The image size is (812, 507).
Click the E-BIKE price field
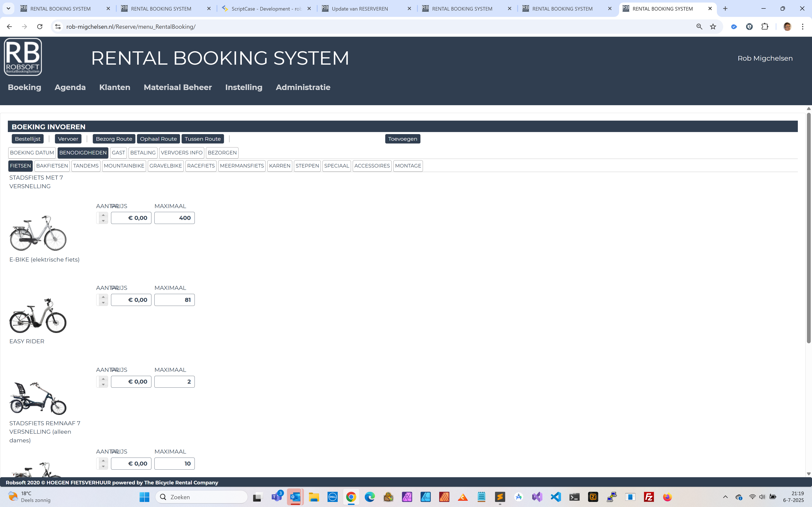[131, 300]
